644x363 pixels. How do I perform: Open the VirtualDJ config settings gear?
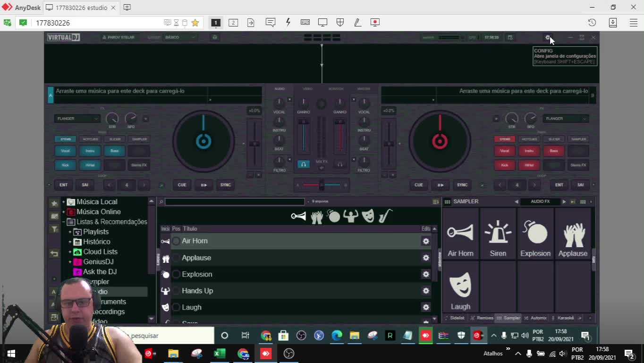[548, 37]
